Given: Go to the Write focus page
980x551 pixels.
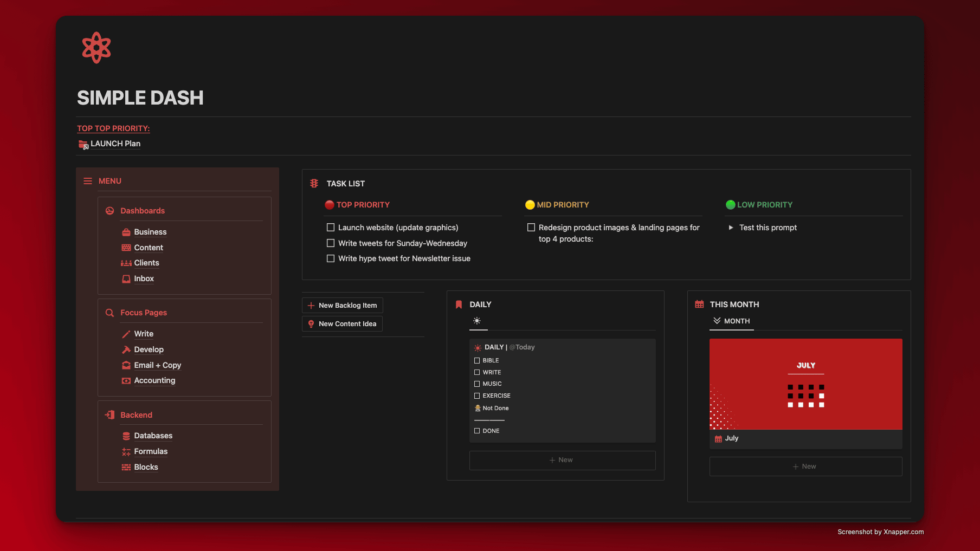Looking at the screenshot, I should pos(144,334).
